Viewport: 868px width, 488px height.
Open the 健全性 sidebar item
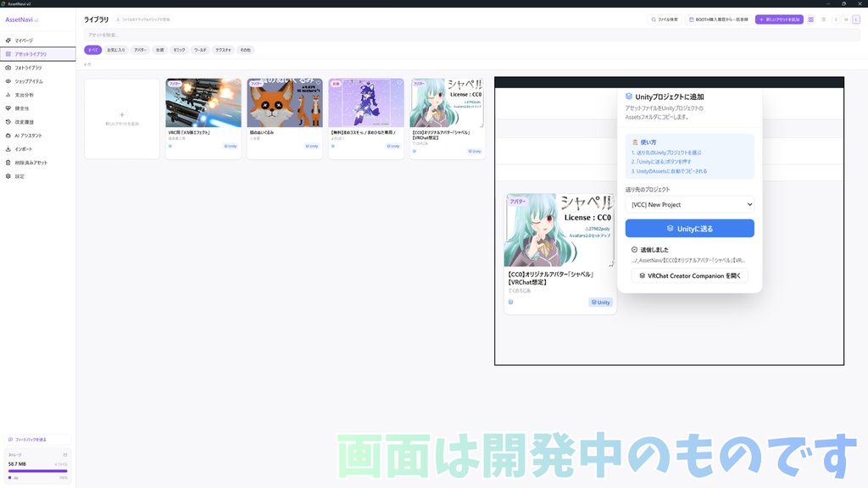tap(34, 108)
